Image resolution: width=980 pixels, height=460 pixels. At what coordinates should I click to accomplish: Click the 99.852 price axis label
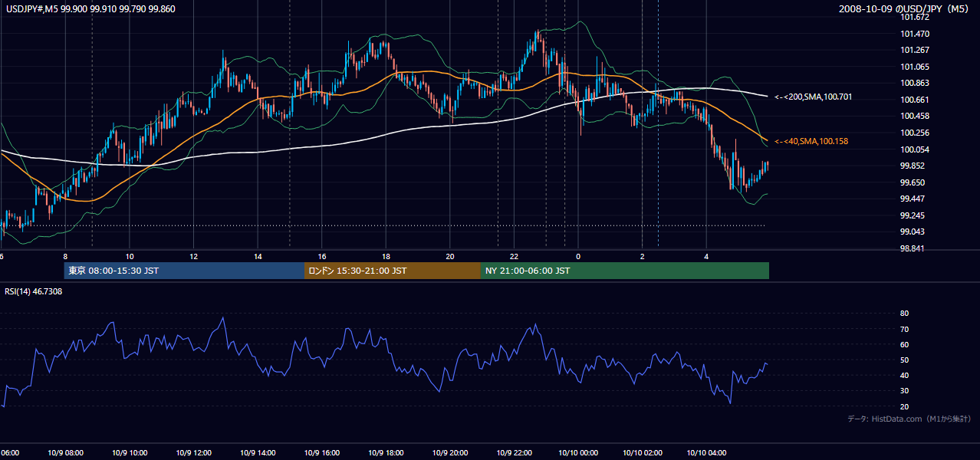(x=913, y=166)
